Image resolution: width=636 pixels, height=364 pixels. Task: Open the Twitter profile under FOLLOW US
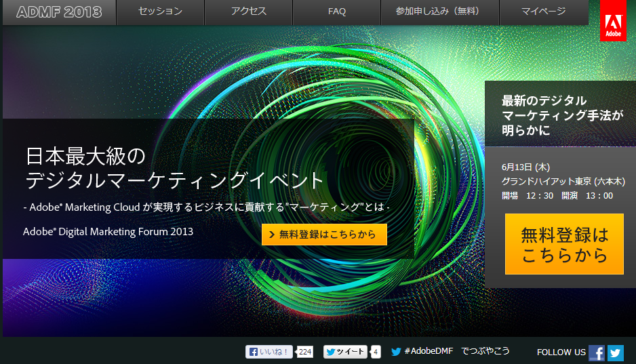point(616,352)
